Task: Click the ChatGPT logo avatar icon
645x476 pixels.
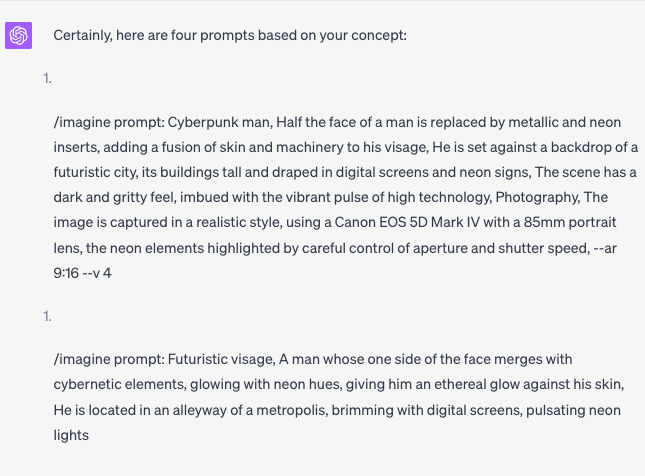Action: (19, 36)
